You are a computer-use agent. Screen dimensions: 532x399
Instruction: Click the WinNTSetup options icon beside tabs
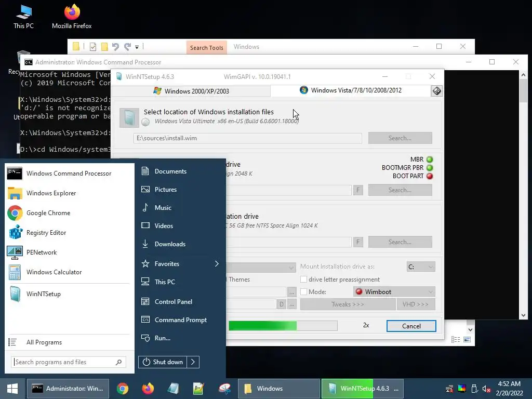point(436,91)
